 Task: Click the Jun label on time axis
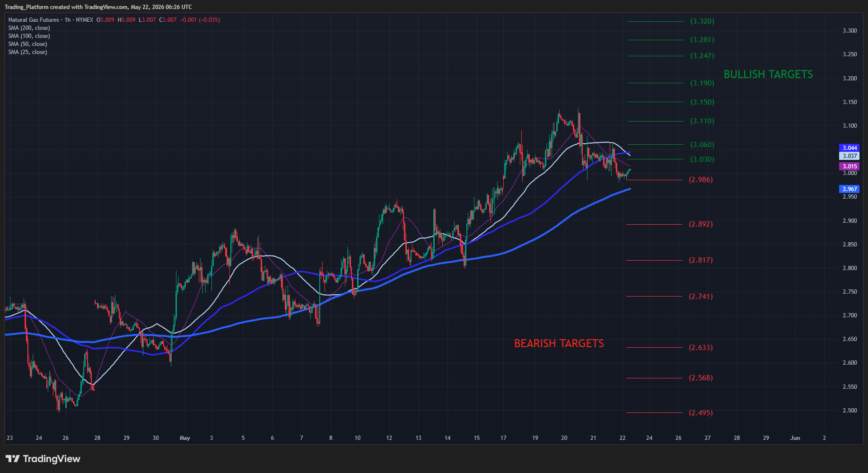pyautogui.click(x=795, y=438)
